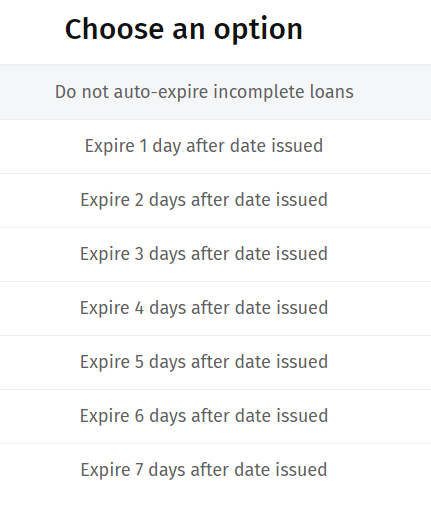Set loan expiry to one week

pyautogui.click(x=215, y=470)
